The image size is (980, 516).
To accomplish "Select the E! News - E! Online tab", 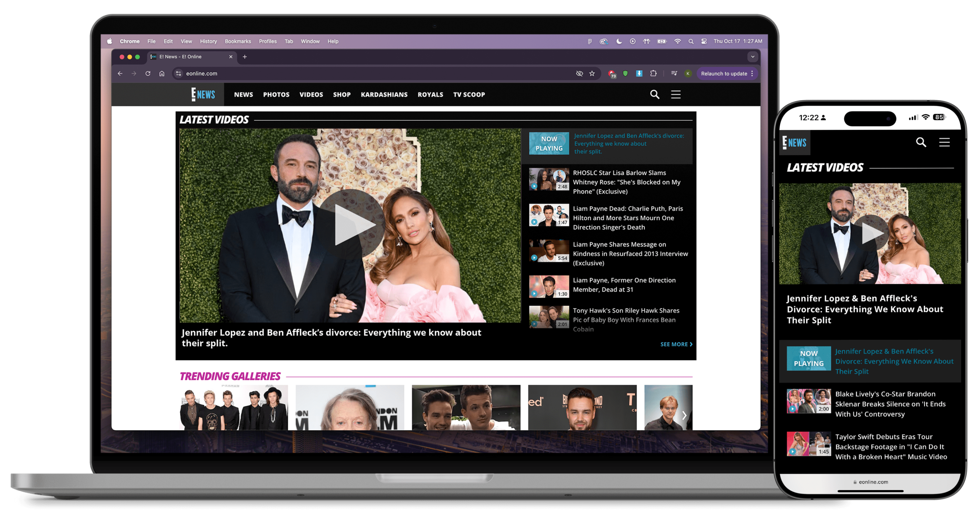I will click(191, 57).
